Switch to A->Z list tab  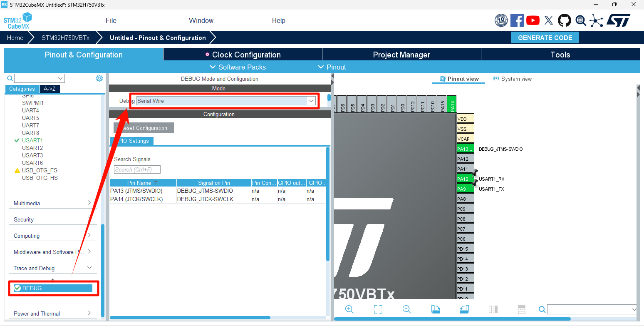50,89
